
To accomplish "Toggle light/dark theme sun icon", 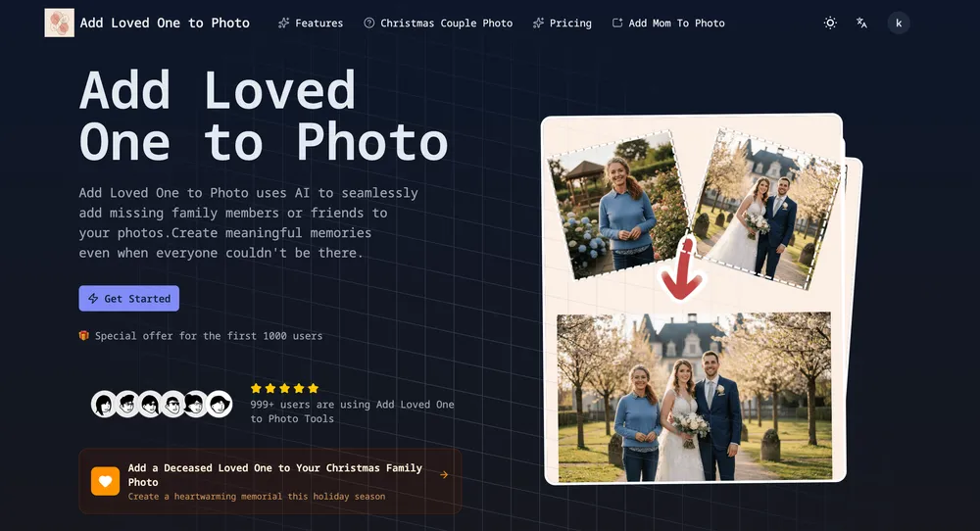I will [x=830, y=23].
